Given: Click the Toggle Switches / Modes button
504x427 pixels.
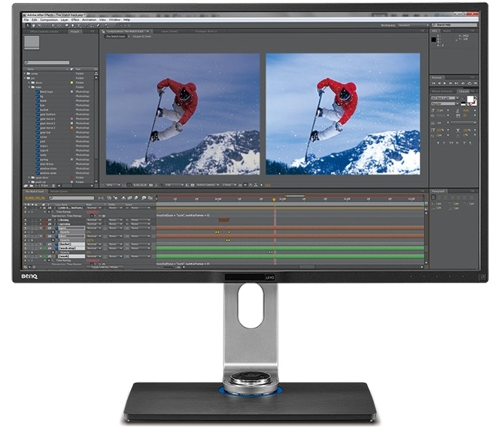Looking at the screenshot, I should tap(105, 267).
